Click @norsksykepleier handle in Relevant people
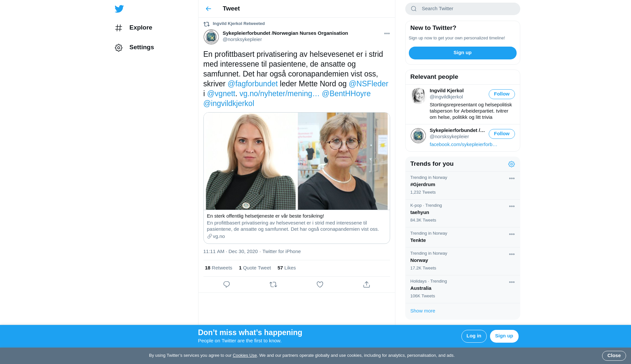This screenshot has width=631, height=364. (449, 137)
